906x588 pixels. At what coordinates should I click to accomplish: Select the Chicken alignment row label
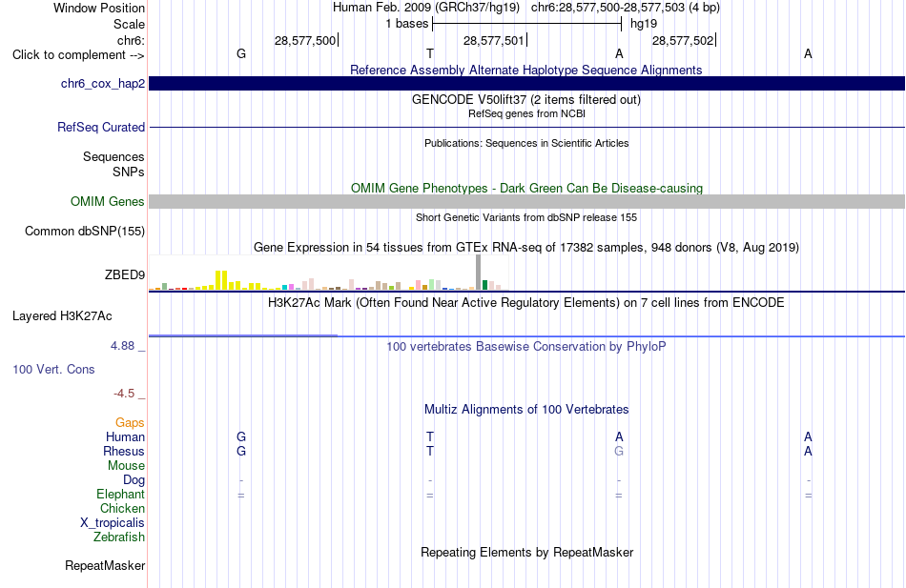(x=122, y=508)
